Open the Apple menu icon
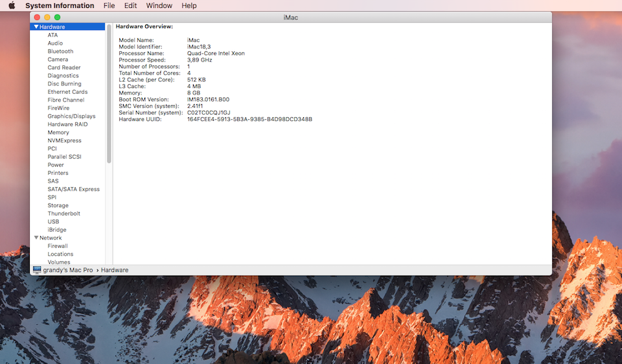The height and width of the screenshot is (364, 622). point(11,5)
